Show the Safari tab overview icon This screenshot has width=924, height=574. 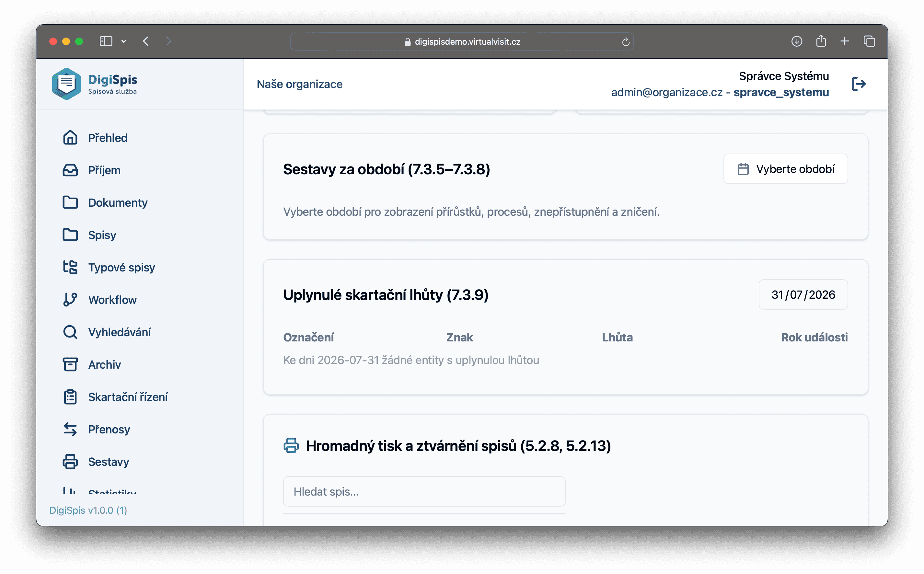click(x=869, y=41)
